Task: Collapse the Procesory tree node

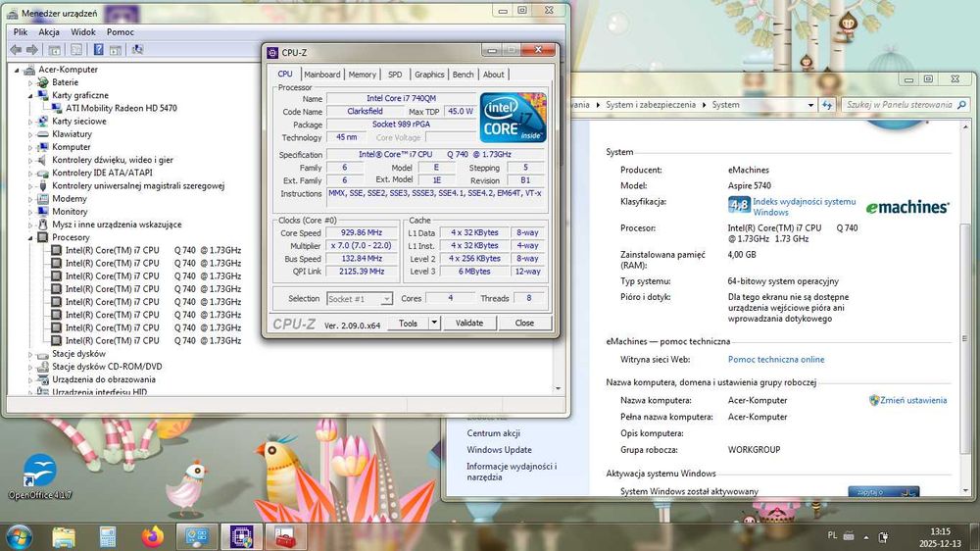Action: (x=31, y=237)
